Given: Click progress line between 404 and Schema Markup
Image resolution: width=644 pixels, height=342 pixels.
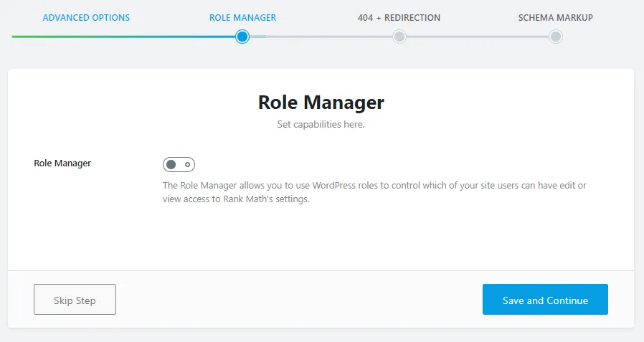Looking at the screenshot, I should tap(477, 37).
